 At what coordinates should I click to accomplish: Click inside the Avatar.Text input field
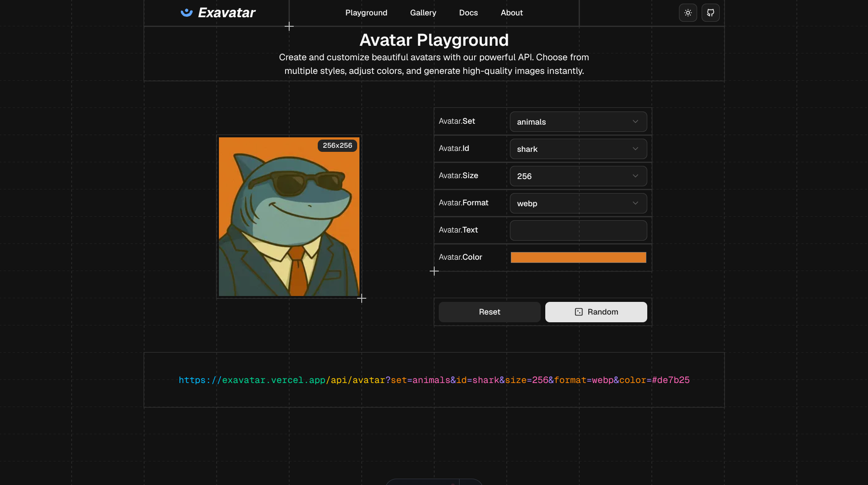578,230
